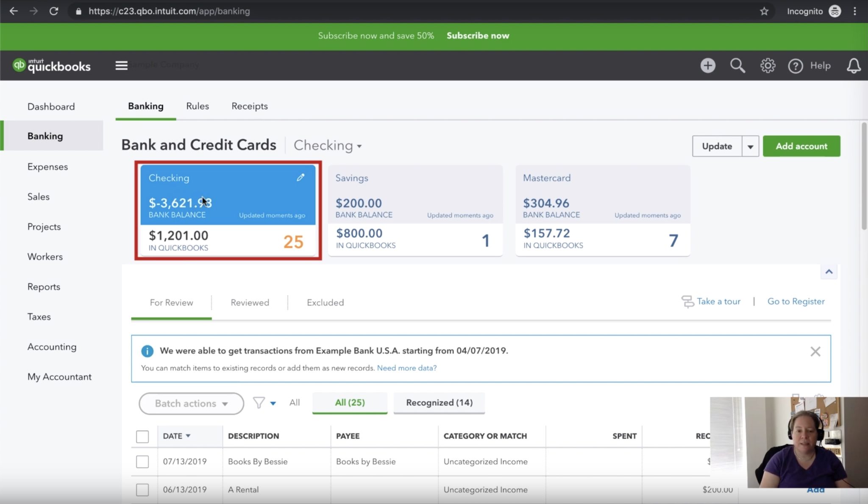
Task: Reload the page with the refresh icon
Action: [53, 11]
